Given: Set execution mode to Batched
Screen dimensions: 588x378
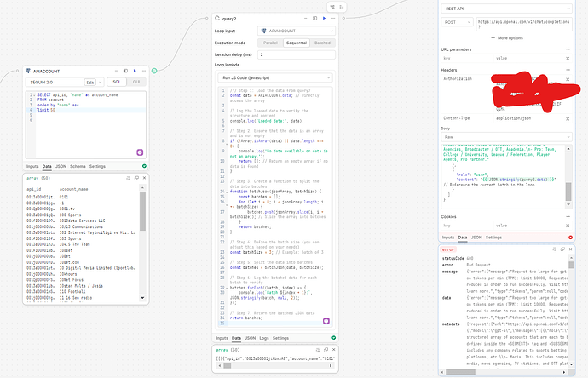Looking at the screenshot, I should (322, 43).
